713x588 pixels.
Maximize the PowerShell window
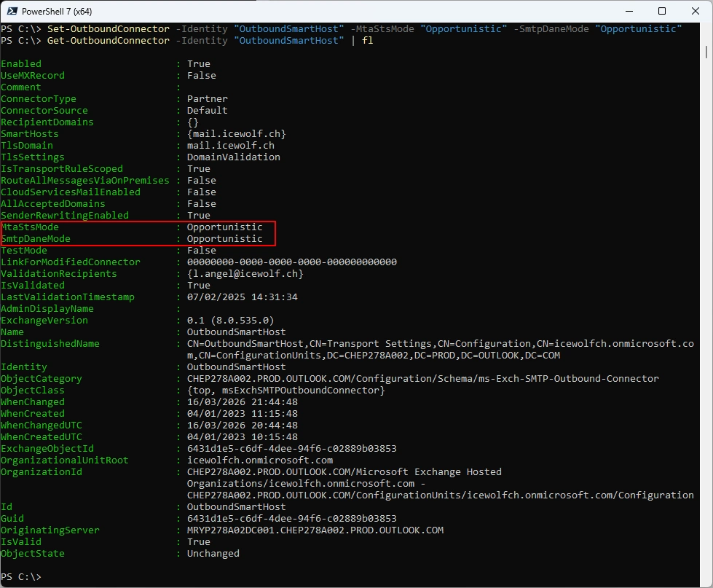point(661,11)
